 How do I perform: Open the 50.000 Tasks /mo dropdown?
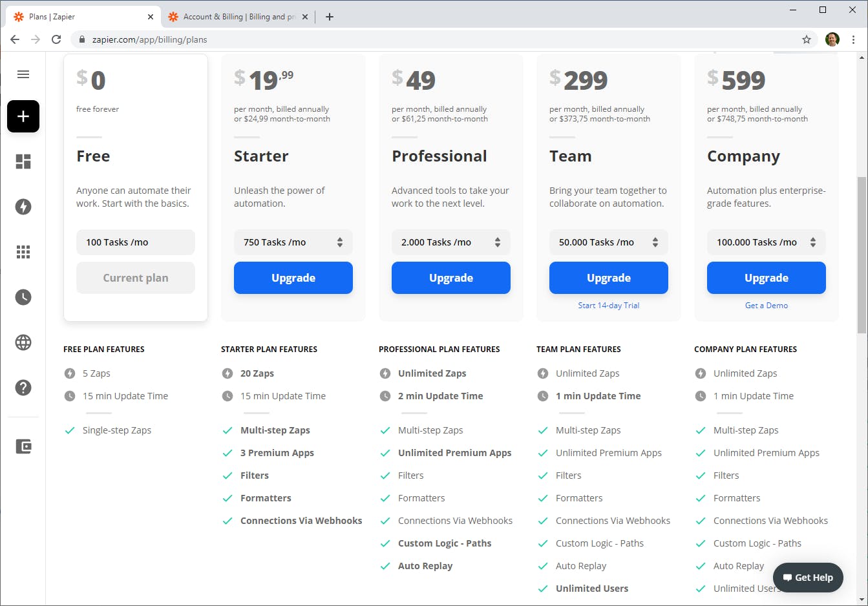pos(609,242)
